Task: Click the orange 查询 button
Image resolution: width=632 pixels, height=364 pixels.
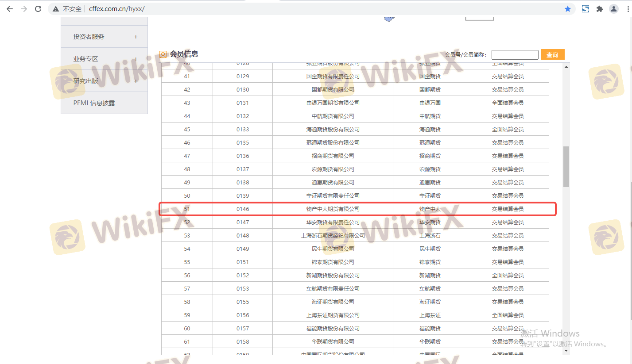Action: [552, 55]
